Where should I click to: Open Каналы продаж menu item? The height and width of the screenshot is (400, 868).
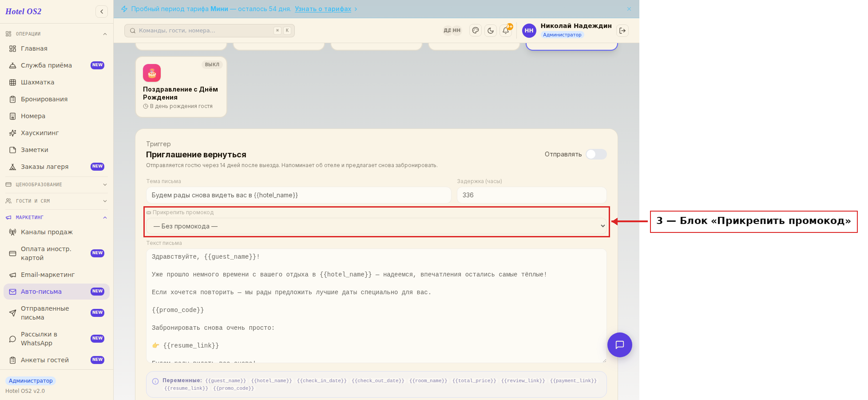56,232
